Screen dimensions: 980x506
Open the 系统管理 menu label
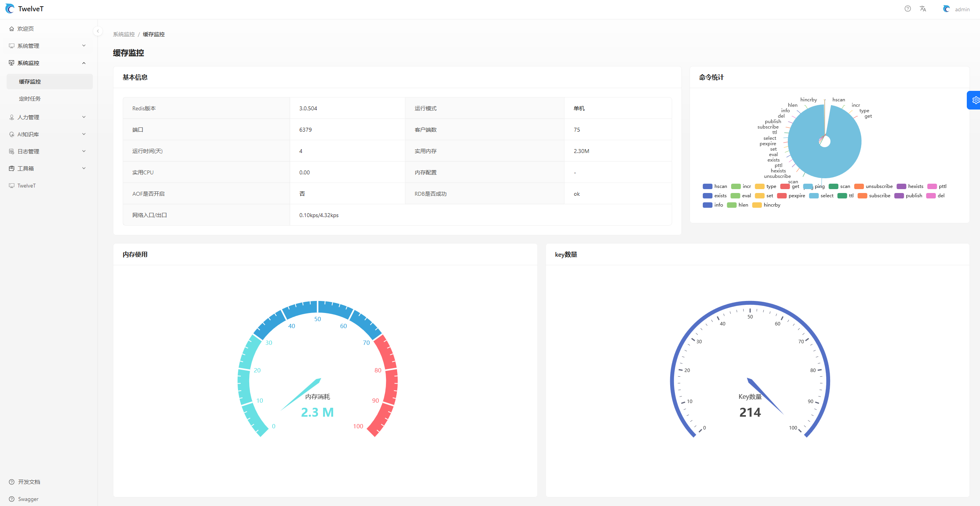[x=28, y=46]
